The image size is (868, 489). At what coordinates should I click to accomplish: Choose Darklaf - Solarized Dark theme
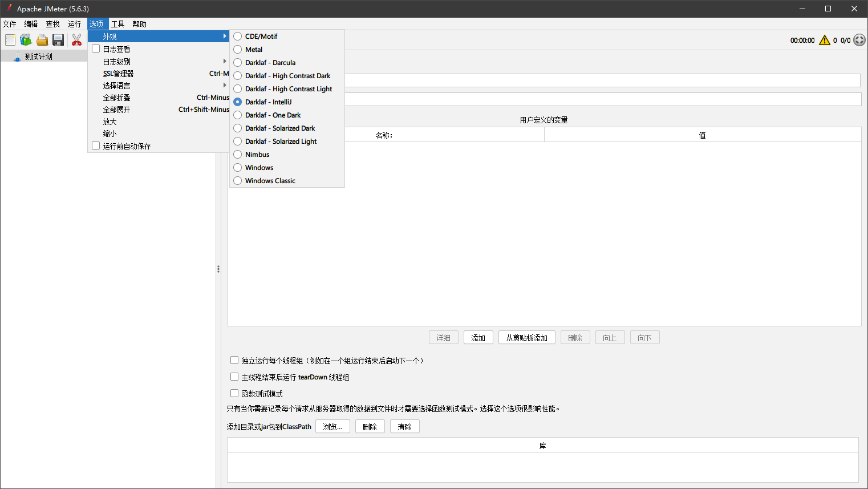click(287, 128)
